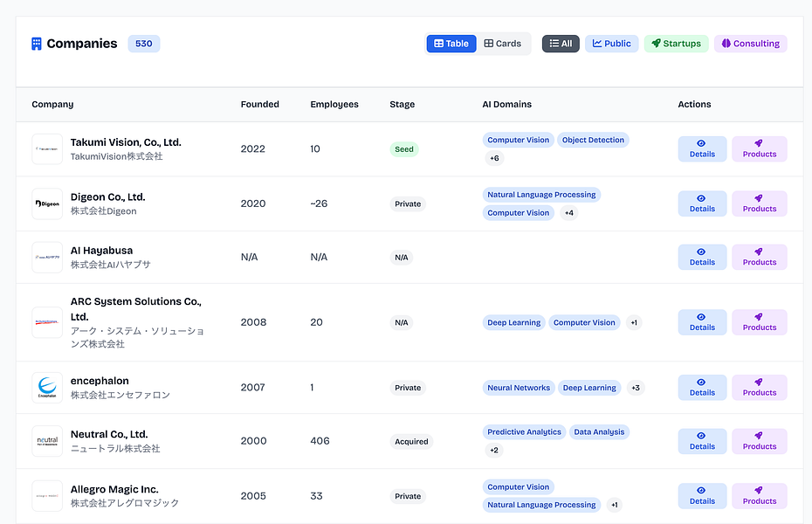The image size is (812, 524).
Task: Click the Data Analysis tag
Action: (x=599, y=431)
